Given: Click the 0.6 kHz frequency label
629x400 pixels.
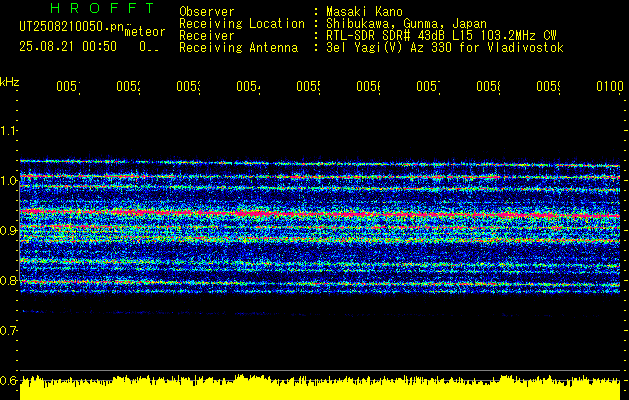Looking at the screenshot, I should point(8,380).
